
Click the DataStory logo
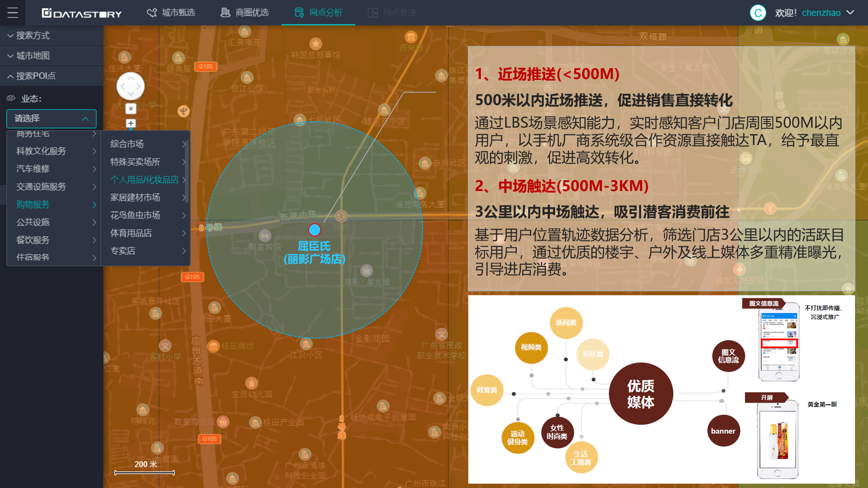pos(82,13)
